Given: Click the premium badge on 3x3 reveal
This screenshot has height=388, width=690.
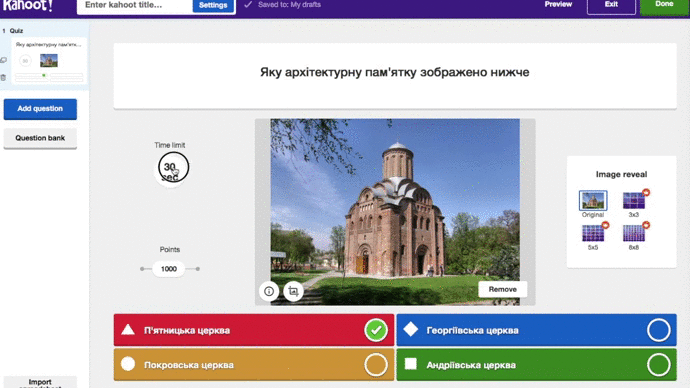Looking at the screenshot, I should pos(646,192).
